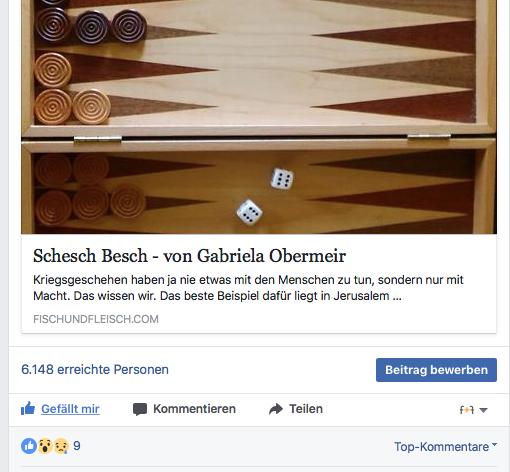
Task: Click the thumbs-up Gefällt mir icon
Action: [28, 408]
